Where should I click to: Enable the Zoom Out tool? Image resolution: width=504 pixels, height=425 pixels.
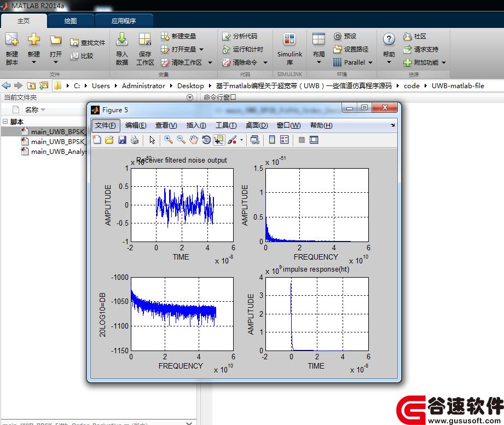(181, 140)
